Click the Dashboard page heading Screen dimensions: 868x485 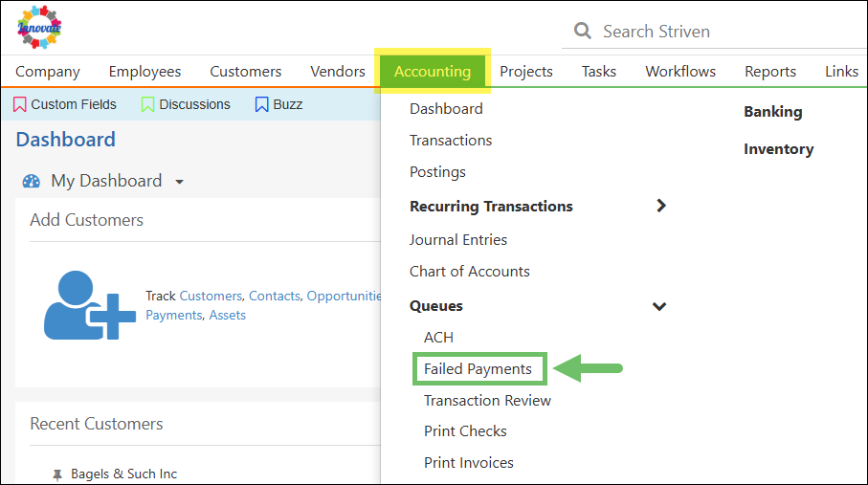click(66, 140)
